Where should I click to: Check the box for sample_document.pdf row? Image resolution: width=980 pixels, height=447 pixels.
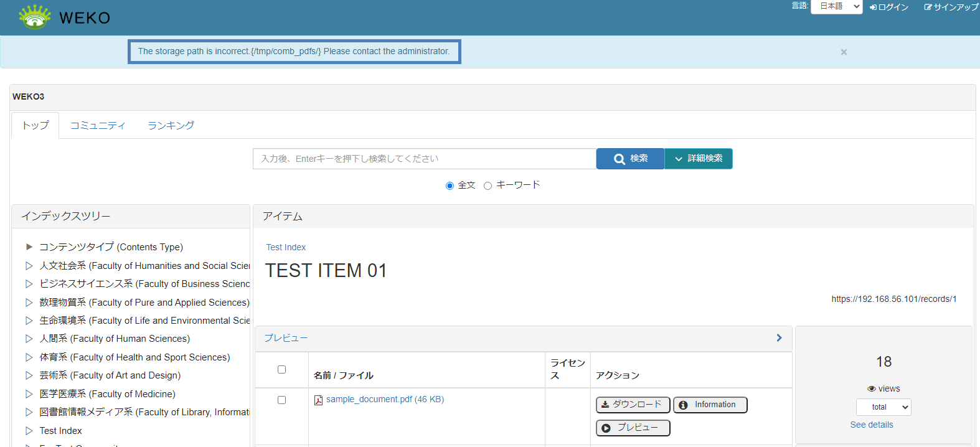pyautogui.click(x=281, y=400)
